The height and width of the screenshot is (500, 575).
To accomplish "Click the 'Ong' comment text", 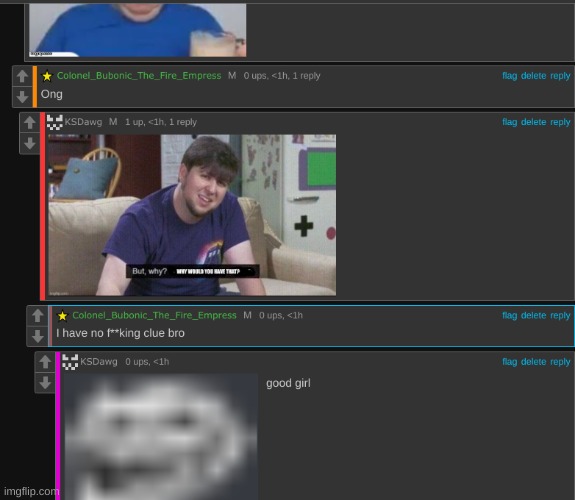I will [x=52, y=95].
